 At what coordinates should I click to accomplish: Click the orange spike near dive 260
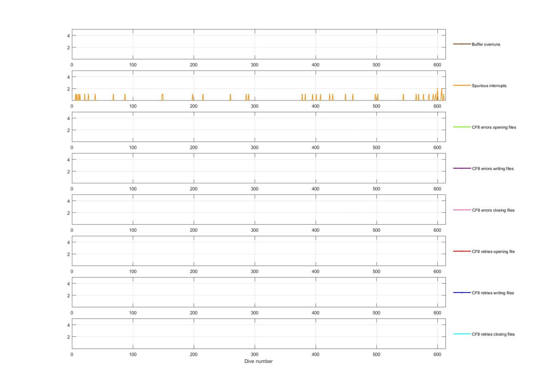230,97
